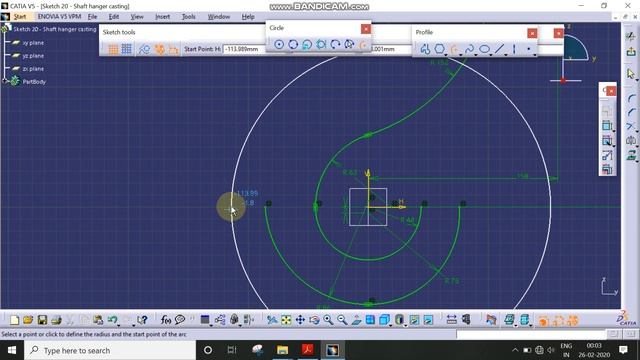Toggle Geometrical Constraints in Sketch tools
The height and width of the screenshot is (360, 640).
[159, 49]
